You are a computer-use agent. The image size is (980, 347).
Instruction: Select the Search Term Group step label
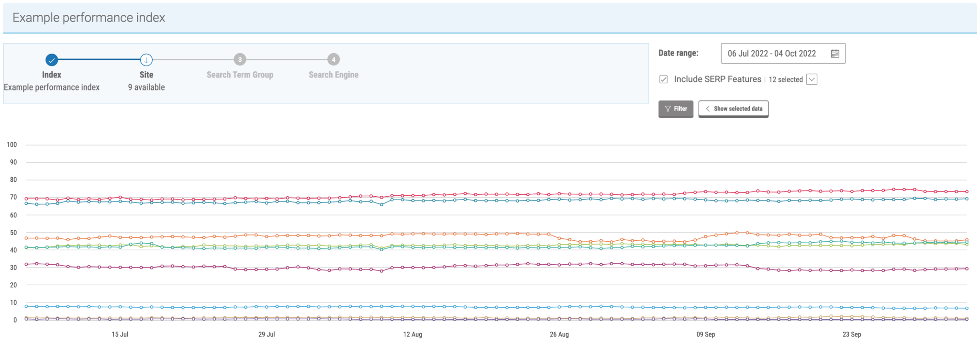(240, 75)
